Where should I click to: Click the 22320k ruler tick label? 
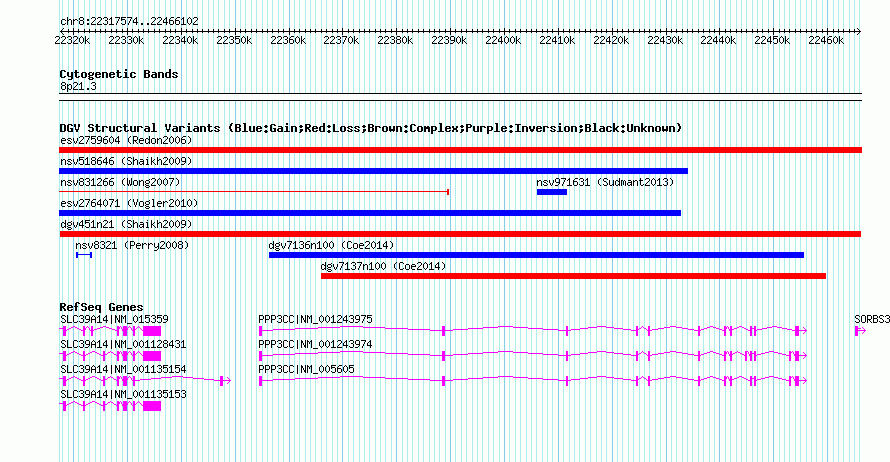coord(72,40)
